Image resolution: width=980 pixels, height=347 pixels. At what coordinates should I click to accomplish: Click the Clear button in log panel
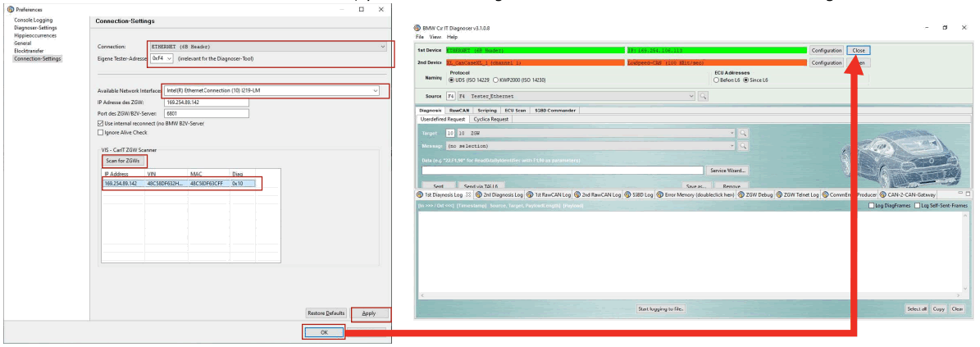point(957,309)
